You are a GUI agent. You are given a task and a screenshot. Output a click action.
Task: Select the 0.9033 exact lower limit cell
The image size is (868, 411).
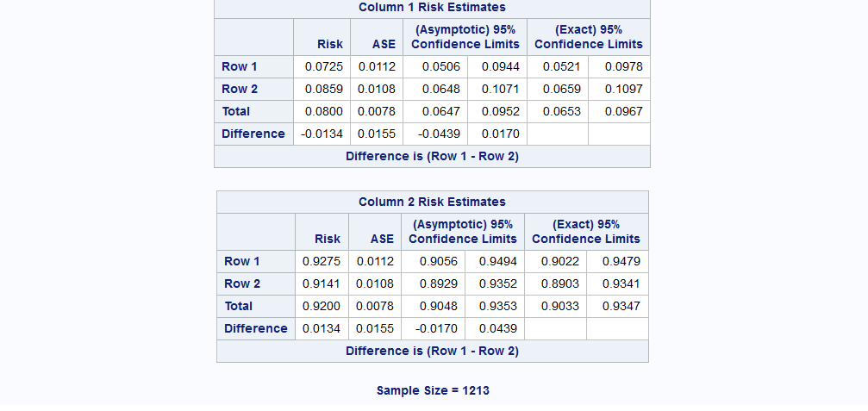pyautogui.click(x=559, y=306)
